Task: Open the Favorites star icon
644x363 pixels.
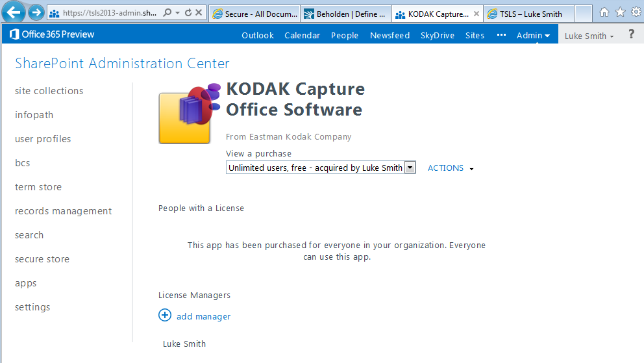Action: coord(620,12)
